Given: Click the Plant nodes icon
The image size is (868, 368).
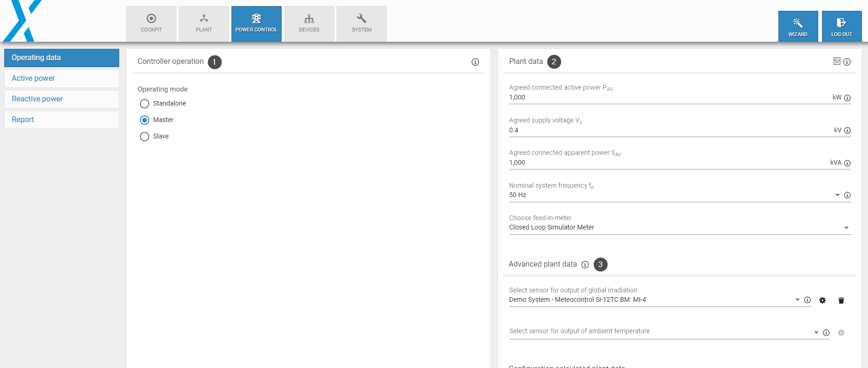Looking at the screenshot, I should point(204,19).
